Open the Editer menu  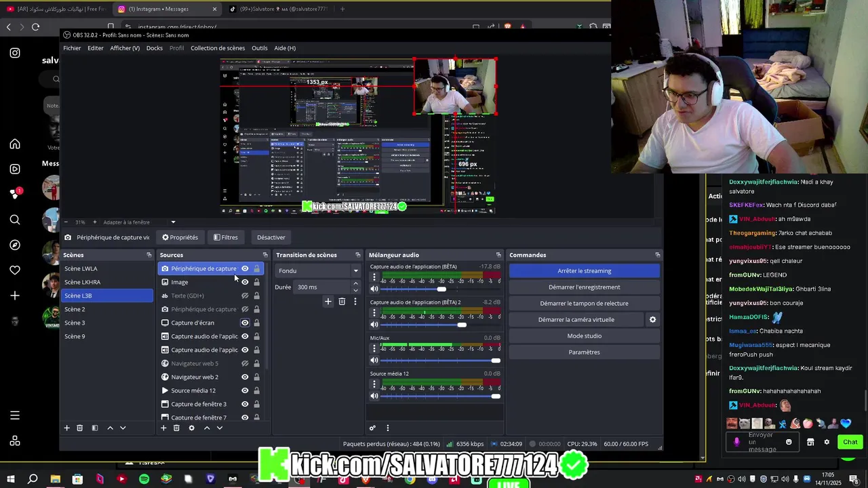pos(96,48)
